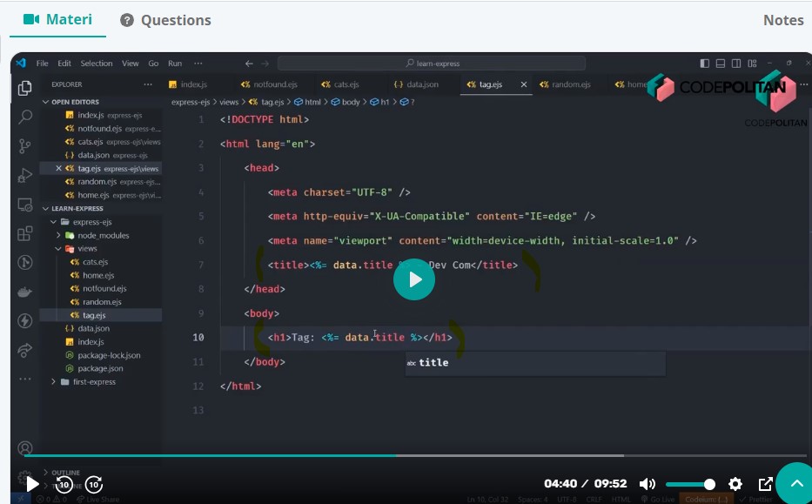812x504 pixels.
Task: Open the Run menu
Action: (175, 64)
